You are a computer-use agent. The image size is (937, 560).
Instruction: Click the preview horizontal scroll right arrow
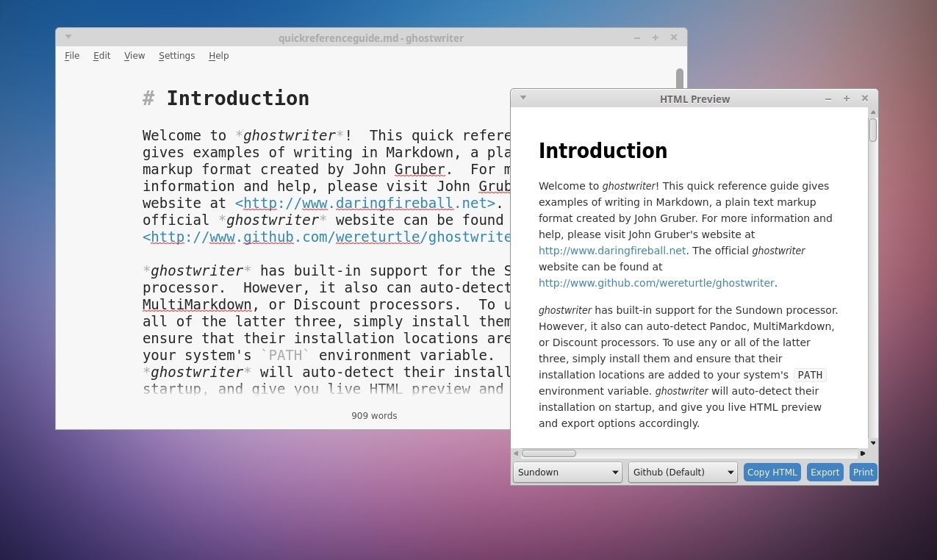pos(863,453)
